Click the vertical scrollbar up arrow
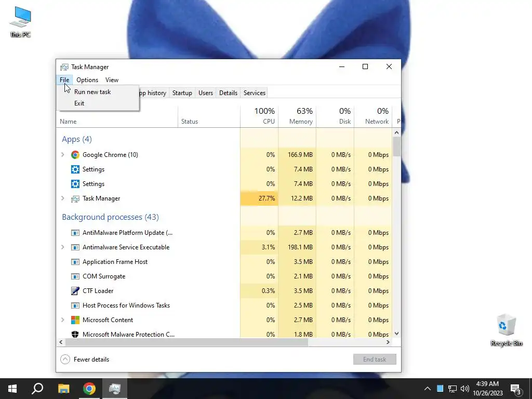This screenshot has height=399, width=532. pos(396,132)
